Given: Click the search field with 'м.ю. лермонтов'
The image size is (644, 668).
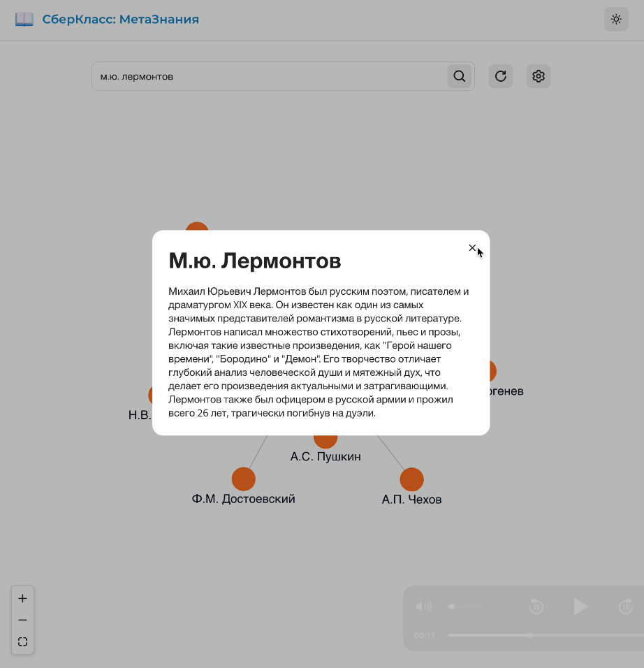Looking at the screenshot, I should [x=269, y=76].
